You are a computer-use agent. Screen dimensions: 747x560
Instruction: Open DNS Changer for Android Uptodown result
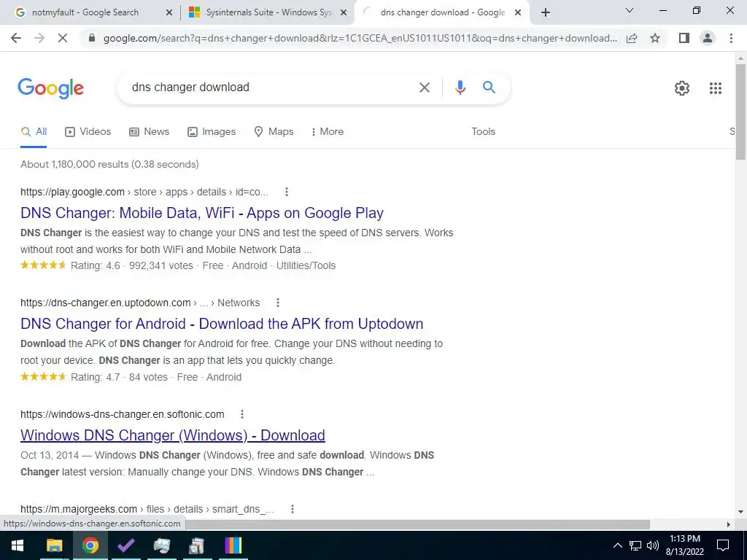[x=222, y=324]
